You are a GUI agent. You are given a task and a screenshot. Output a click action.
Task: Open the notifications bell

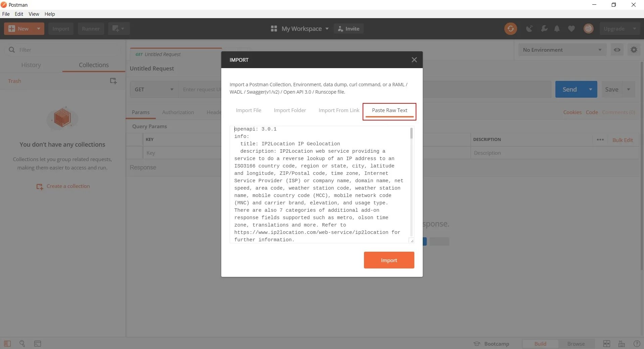point(557,29)
